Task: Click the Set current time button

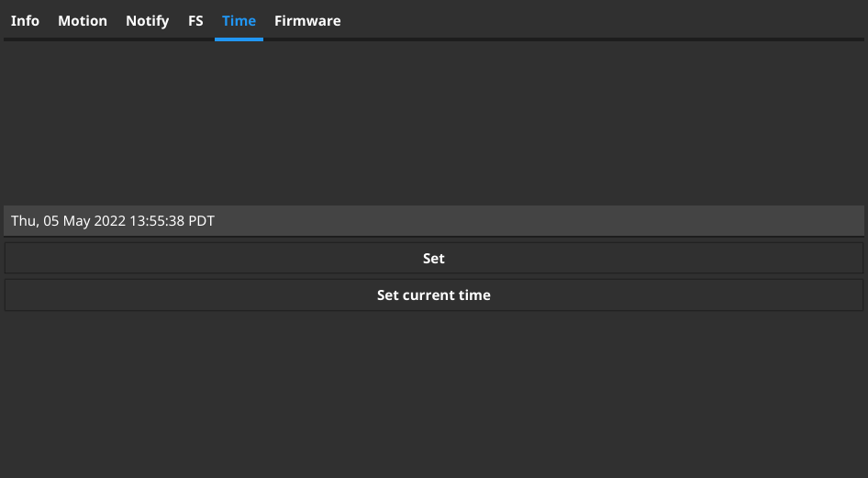Action: tap(434, 295)
